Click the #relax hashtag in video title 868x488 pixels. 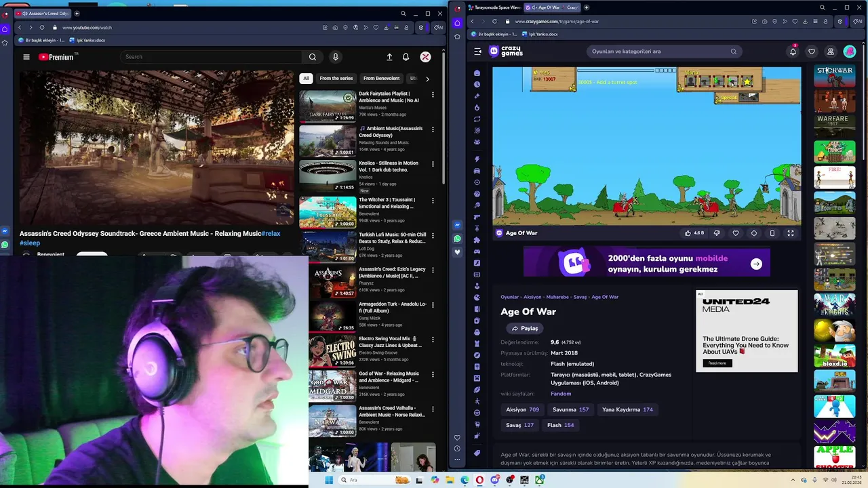(x=271, y=233)
